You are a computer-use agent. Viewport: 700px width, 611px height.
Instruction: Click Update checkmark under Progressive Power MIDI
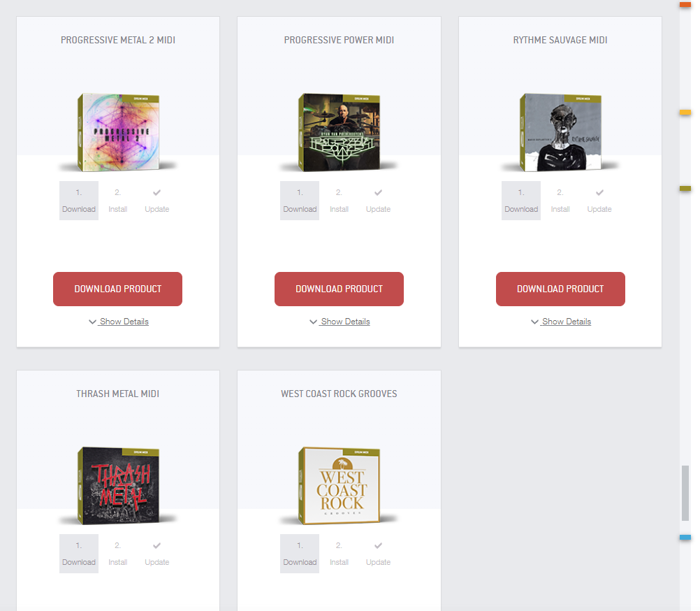point(378,193)
